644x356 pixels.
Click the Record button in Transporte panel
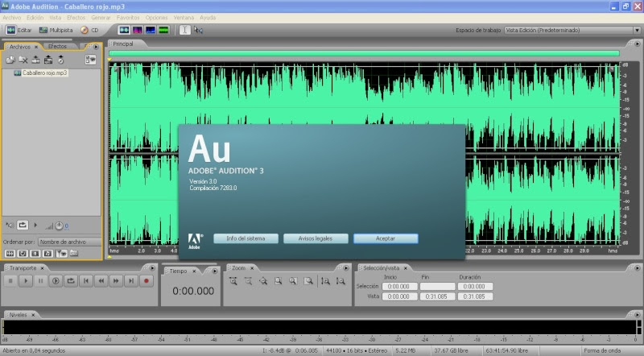click(x=147, y=280)
